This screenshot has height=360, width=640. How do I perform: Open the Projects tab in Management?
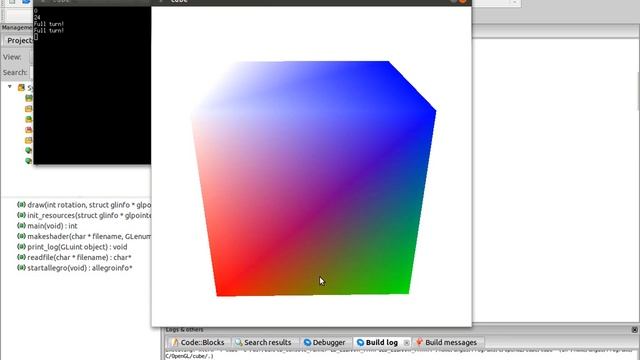[x=19, y=40]
